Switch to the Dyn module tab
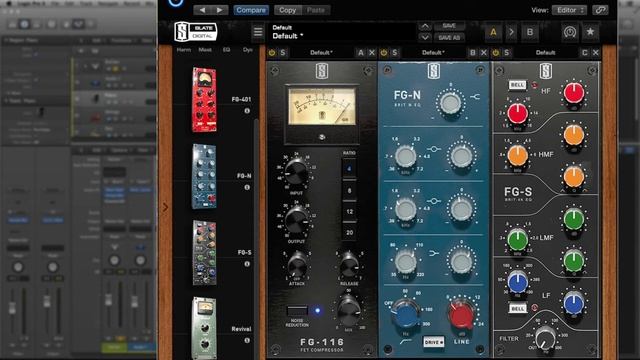The height and width of the screenshot is (360, 640). click(247, 50)
